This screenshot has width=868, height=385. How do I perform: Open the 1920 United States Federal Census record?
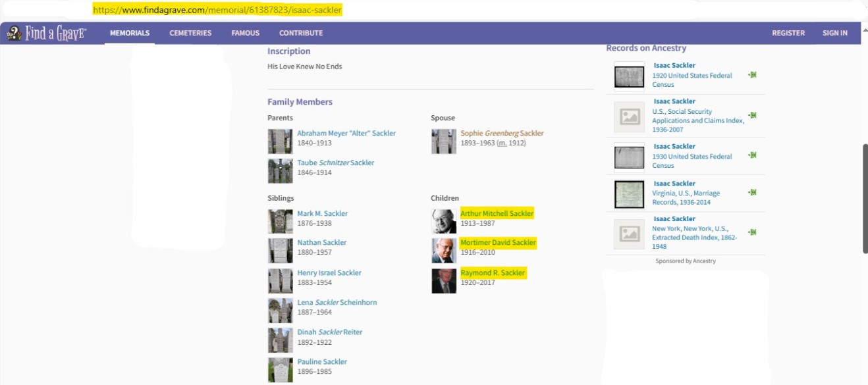692,80
